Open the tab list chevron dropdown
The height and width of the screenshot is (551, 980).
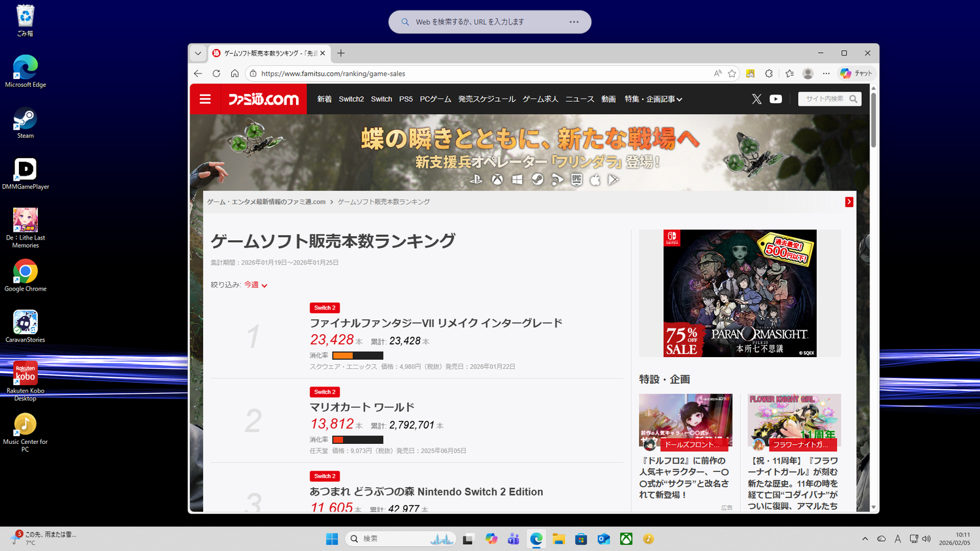pyautogui.click(x=198, y=54)
